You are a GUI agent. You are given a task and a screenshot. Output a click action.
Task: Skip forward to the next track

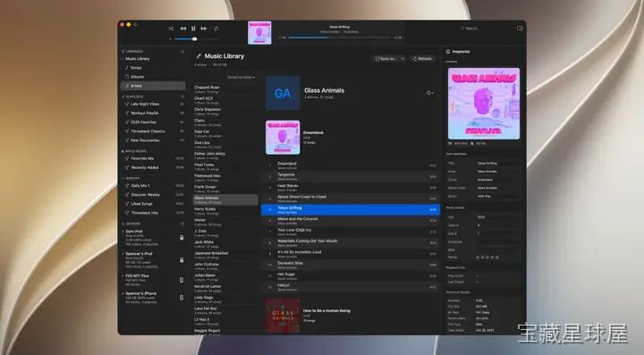tap(204, 29)
